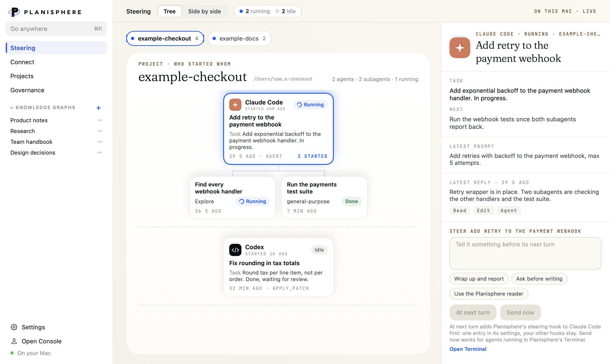Click the At next turn button
The width and height of the screenshot is (610, 364).
pos(473,312)
